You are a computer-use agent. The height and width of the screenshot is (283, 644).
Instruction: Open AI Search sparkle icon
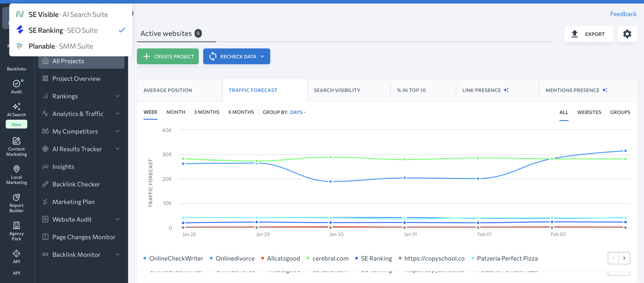16,107
